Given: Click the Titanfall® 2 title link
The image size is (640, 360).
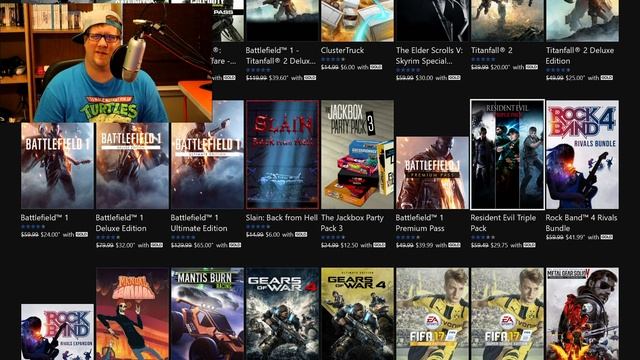Looking at the screenshot, I should (x=491, y=50).
